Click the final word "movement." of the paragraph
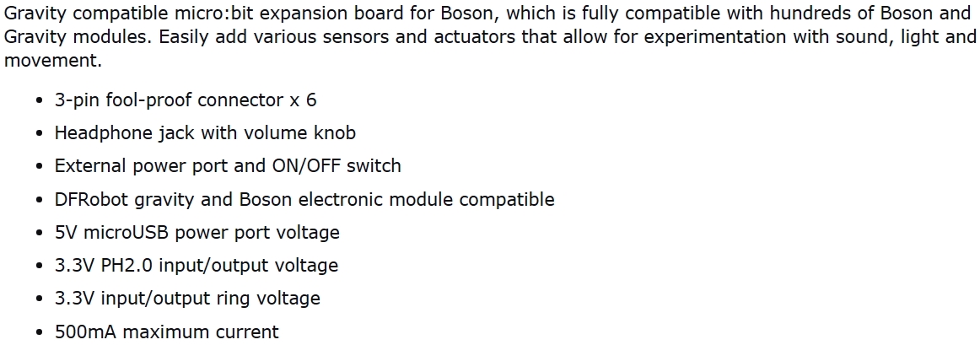980x345 pixels. click(52, 61)
